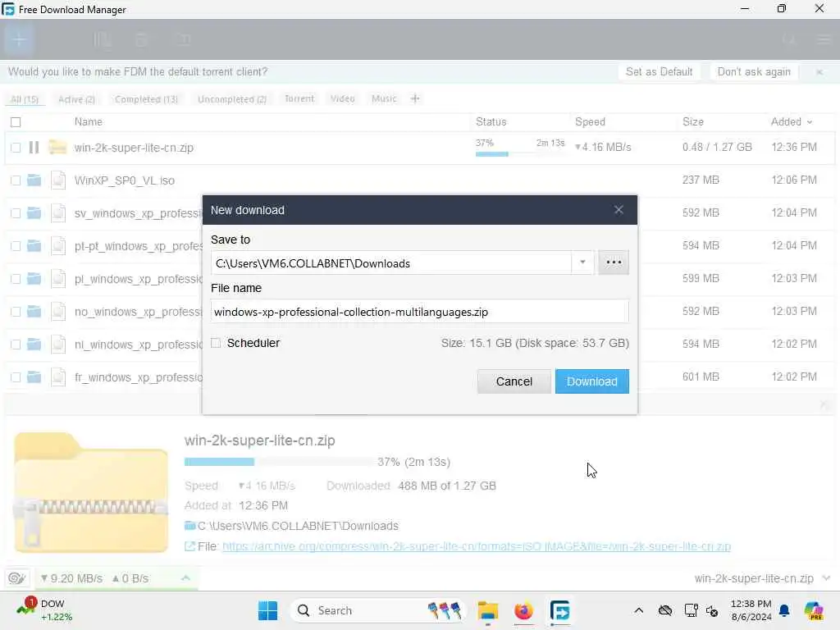Switch to the Uncompleted (2) tab
This screenshot has height=630, width=840.
(x=232, y=99)
